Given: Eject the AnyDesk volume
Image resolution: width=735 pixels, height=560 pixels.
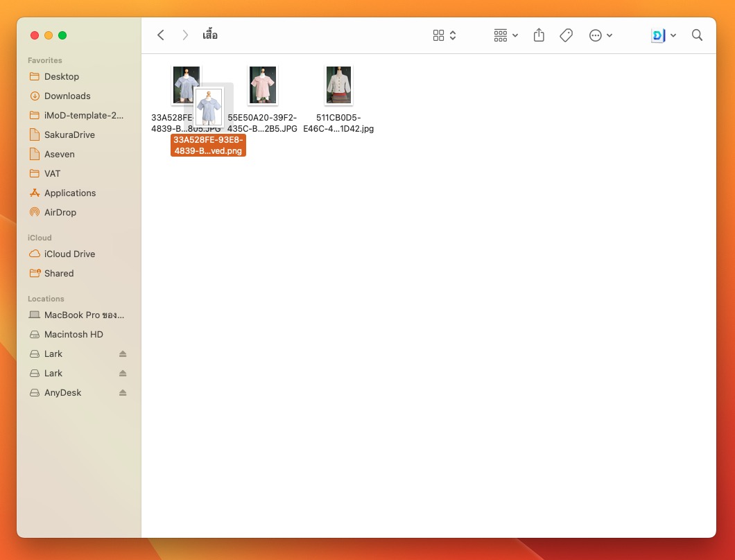Looking at the screenshot, I should pos(123,393).
